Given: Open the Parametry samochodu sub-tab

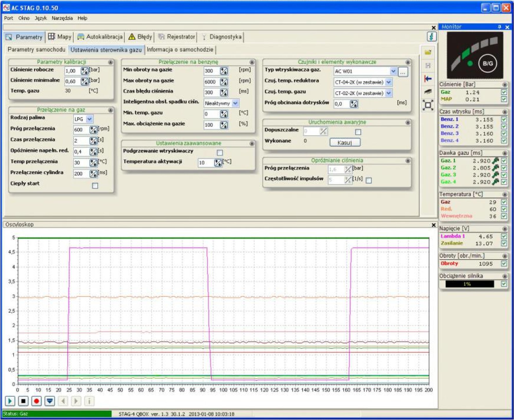Looking at the screenshot, I should click(x=36, y=50).
